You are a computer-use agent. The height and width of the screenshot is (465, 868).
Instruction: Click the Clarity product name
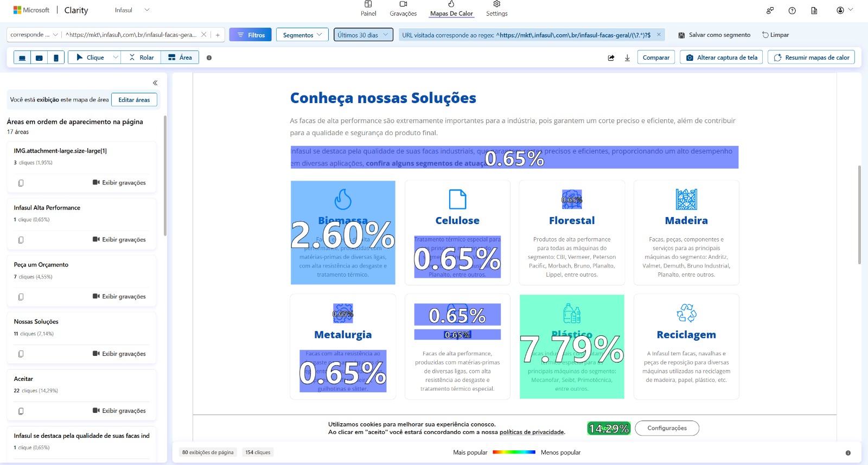pos(76,10)
